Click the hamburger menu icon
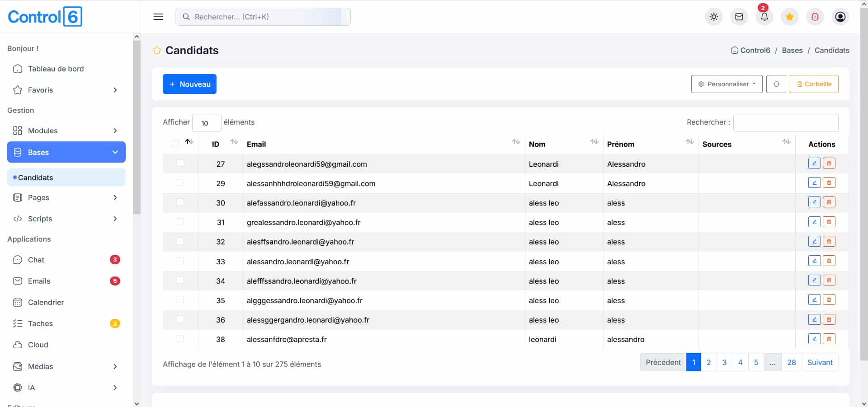The image size is (868, 407). 158,17
